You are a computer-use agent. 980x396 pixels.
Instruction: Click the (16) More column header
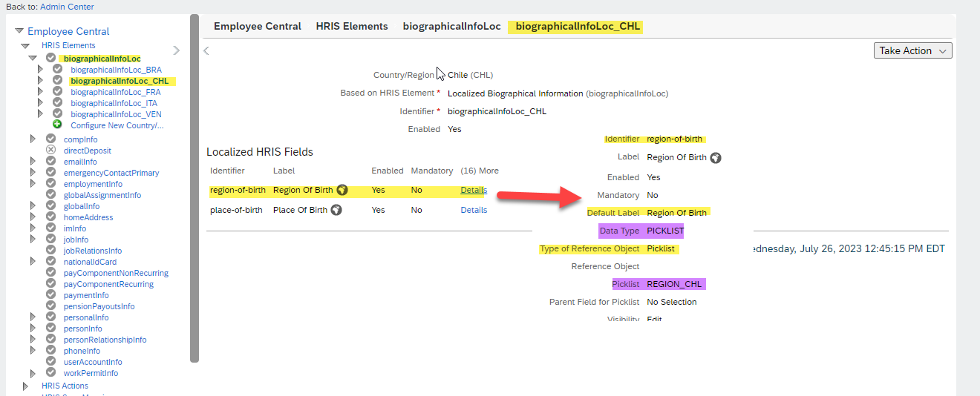tap(480, 171)
